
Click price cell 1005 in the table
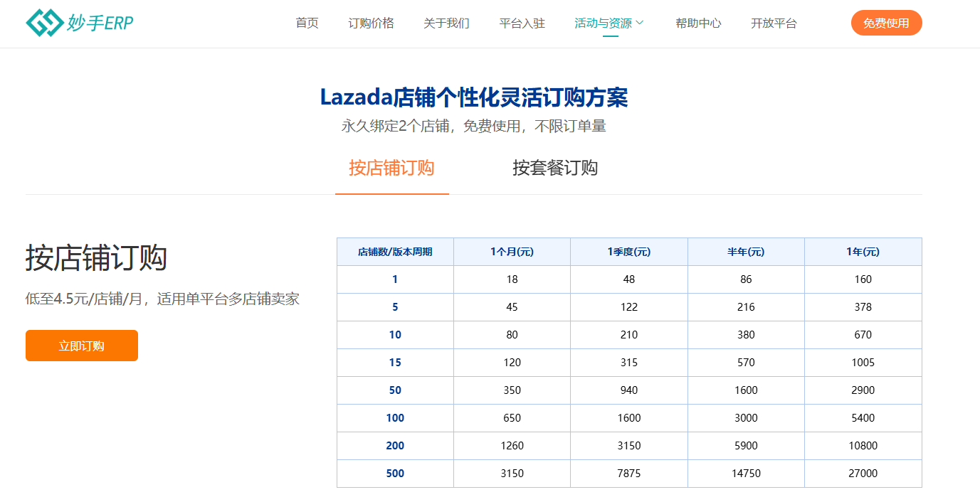click(x=863, y=363)
